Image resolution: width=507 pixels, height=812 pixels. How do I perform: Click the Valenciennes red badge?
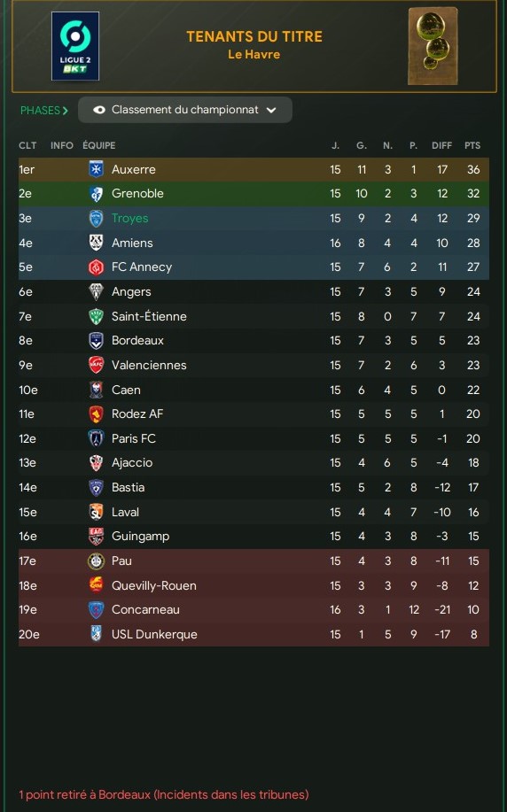pyautogui.click(x=96, y=365)
